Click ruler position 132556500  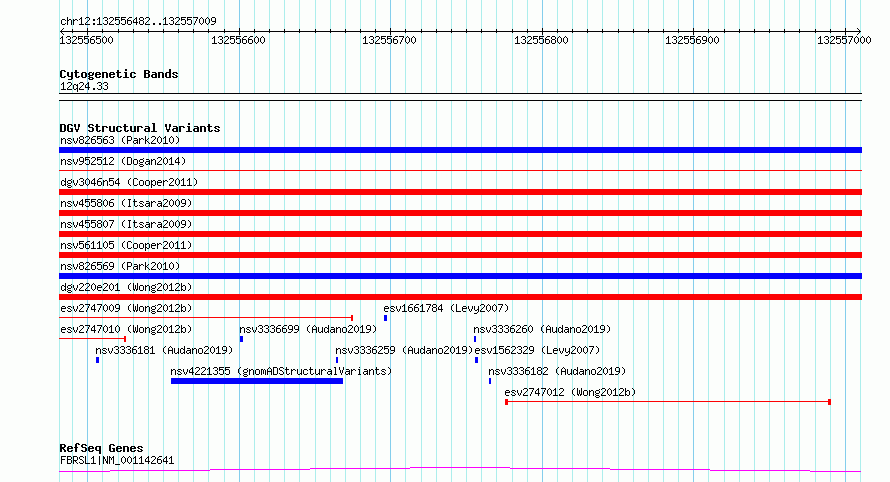86,40
